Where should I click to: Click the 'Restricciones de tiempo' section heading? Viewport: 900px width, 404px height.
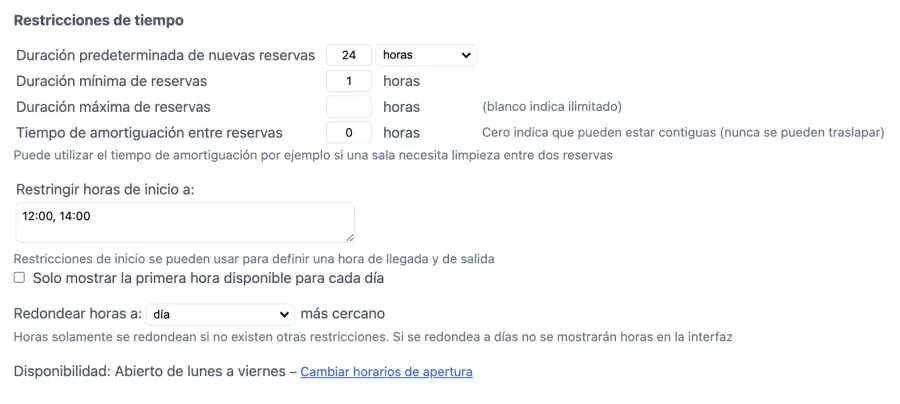pos(98,20)
